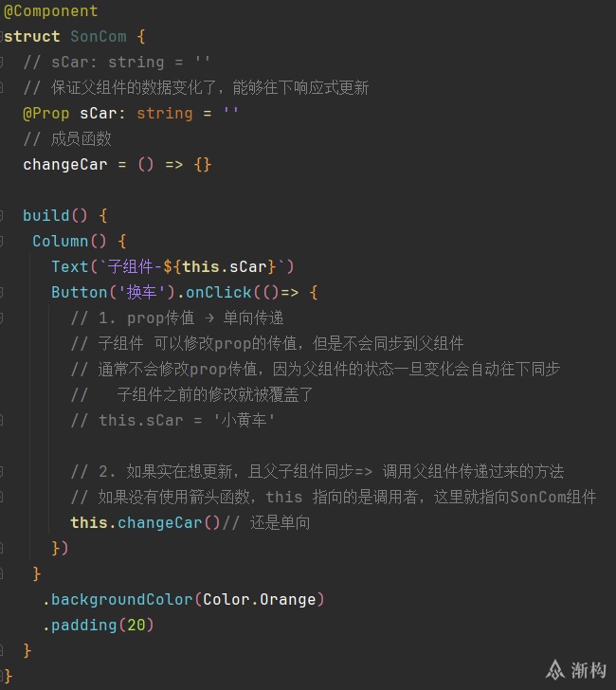Image resolution: width=616 pixels, height=690 pixels.
Task: Click the SonCom struct name
Action: 99,37
